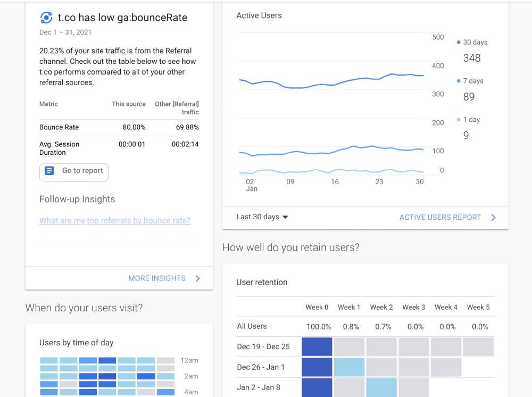532x397 pixels.
Task: Click the 9 active users value
Action: [x=466, y=135]
